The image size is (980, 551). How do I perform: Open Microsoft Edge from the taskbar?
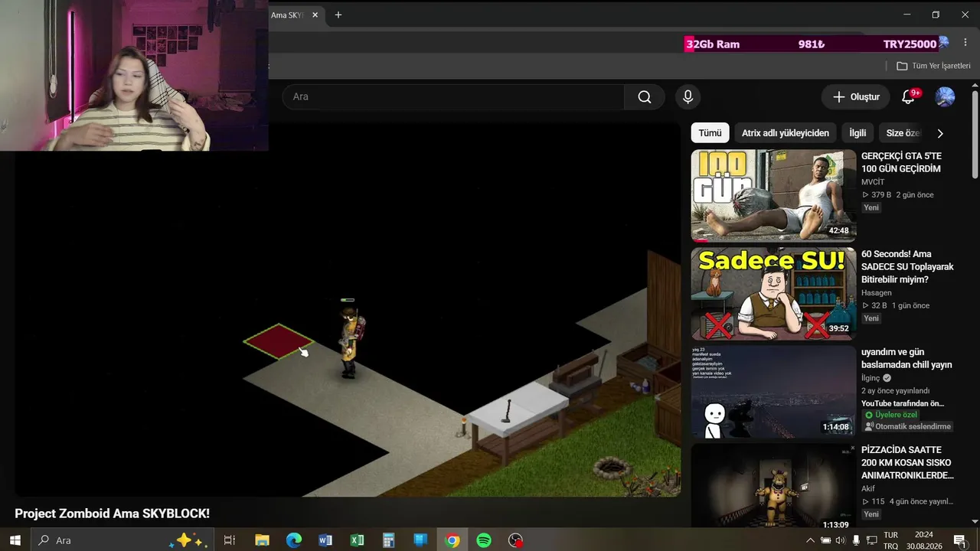point(294,540)
